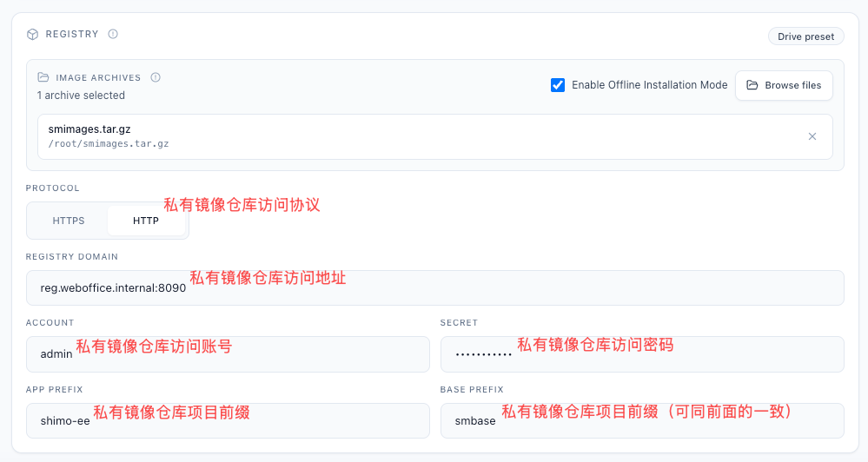The width and height of the screenshot is (868, 462).
Task: Select the HTTPS protocol option
Action: pos(69,221)
